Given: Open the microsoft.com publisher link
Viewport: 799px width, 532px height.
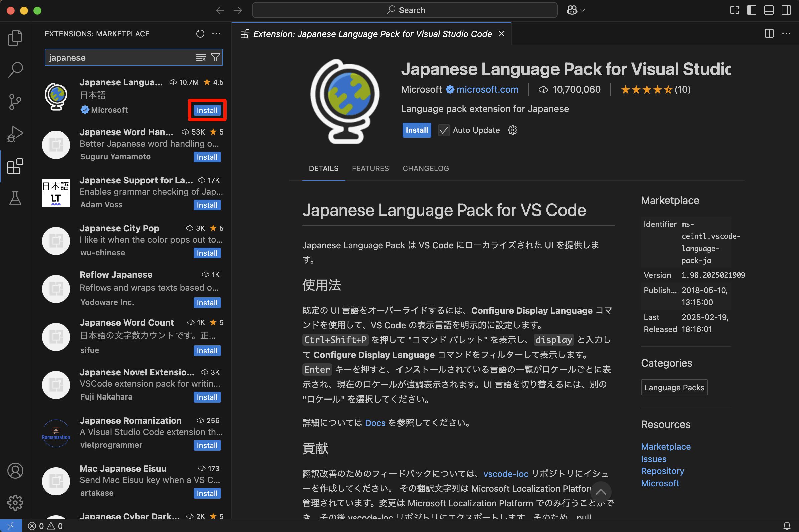Looking at the screenshot, I should point(487,89).
